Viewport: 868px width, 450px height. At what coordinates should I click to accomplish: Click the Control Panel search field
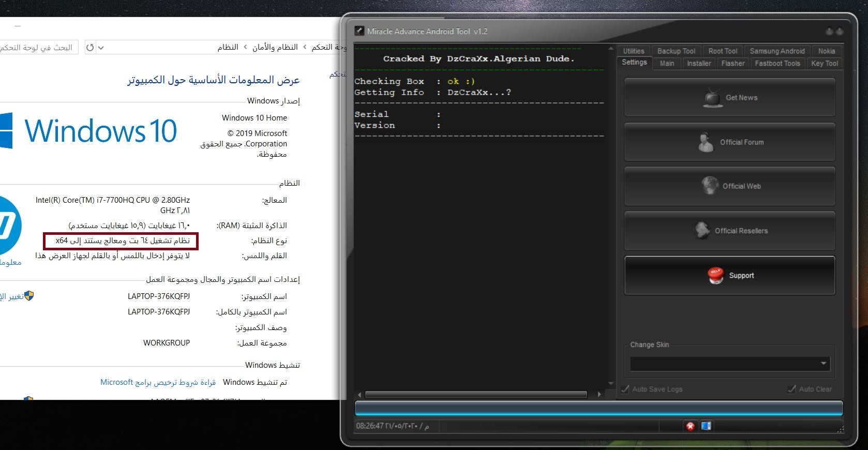39,48
